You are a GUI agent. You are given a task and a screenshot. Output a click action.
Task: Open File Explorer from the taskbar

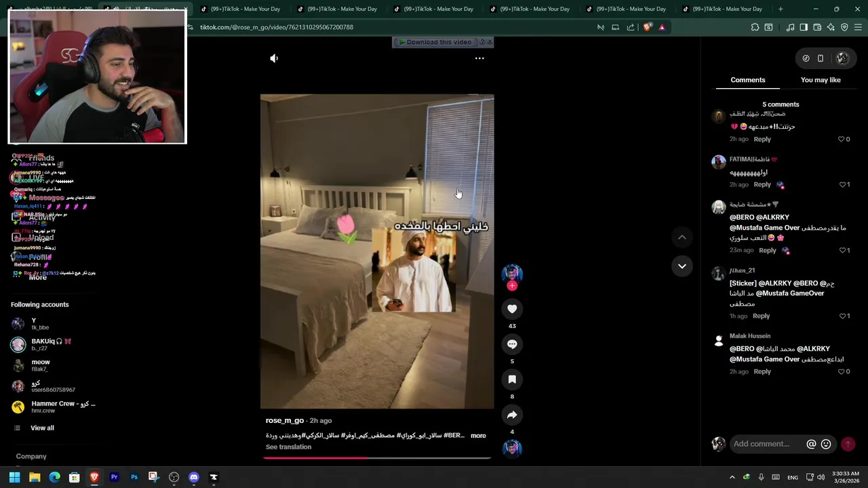[35, 477]
